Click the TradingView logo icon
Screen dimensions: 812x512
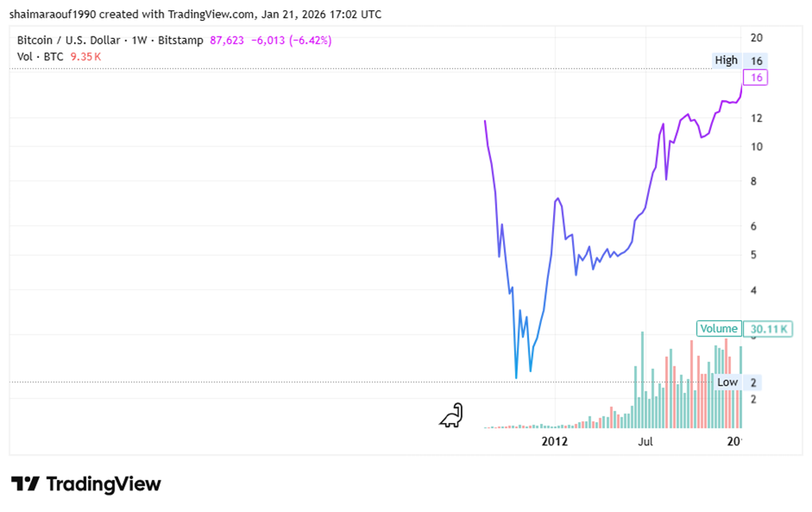pos(25,483)
